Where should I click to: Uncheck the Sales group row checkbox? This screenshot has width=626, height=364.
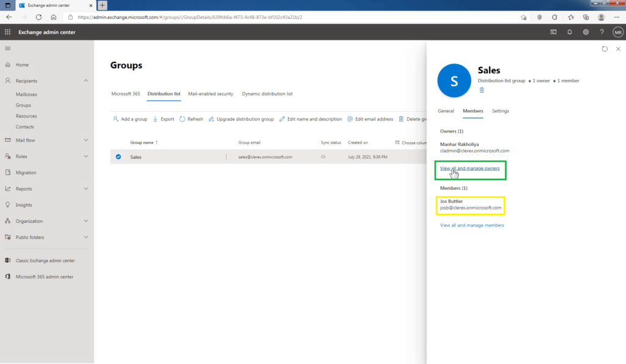click(x=118, y=157)
